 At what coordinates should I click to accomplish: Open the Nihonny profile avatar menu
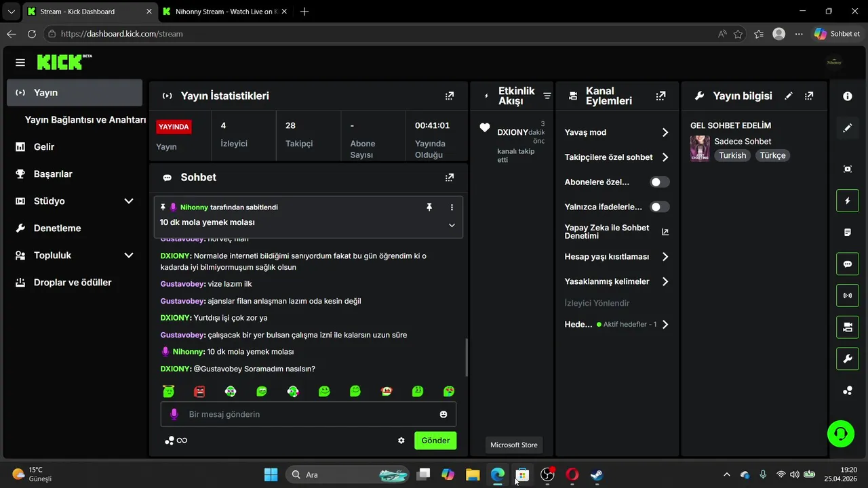(834, 62)
